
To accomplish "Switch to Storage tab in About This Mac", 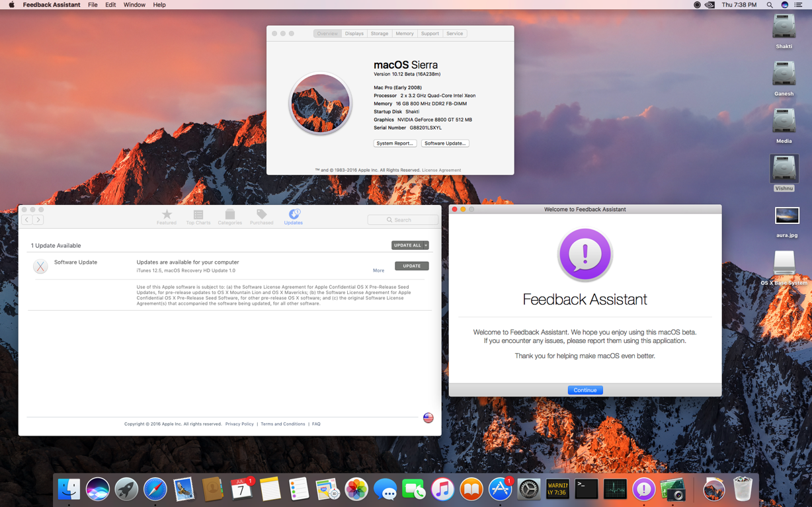I will point(380,33).
